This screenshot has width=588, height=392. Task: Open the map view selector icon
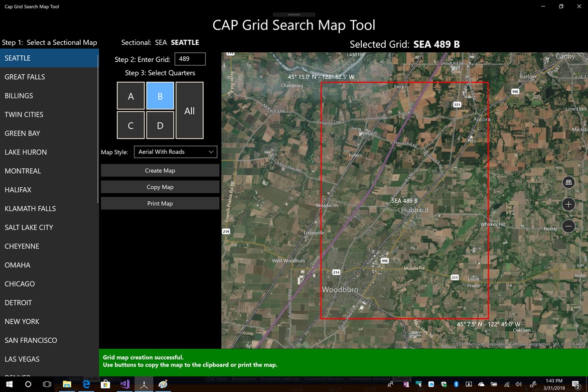click(569, 182)
